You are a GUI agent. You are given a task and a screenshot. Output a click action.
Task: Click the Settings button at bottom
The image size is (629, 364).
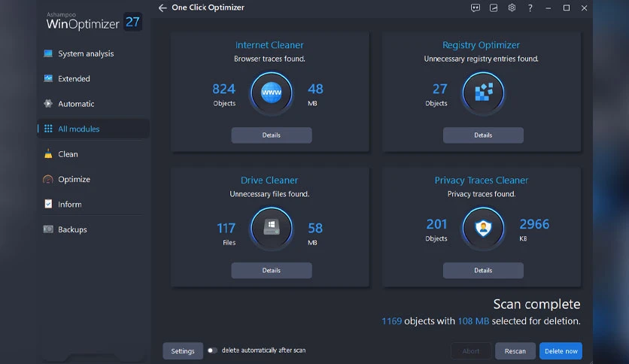point(183,350)
